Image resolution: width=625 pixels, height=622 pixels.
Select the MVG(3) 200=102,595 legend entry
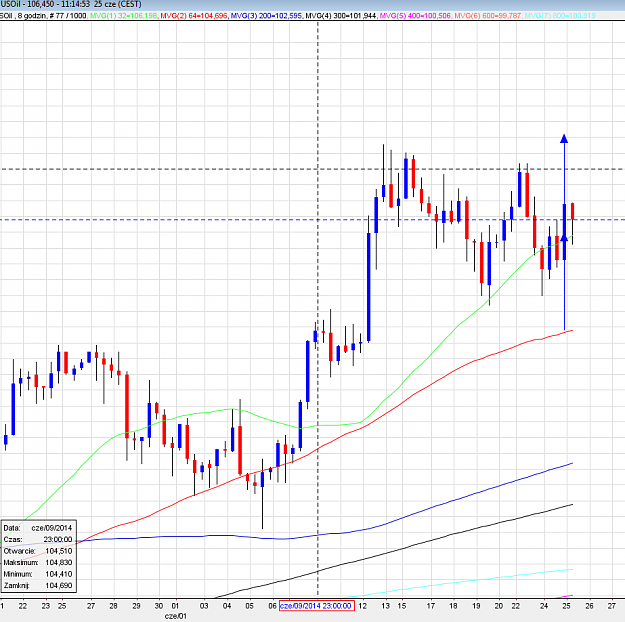pos(266,16)
